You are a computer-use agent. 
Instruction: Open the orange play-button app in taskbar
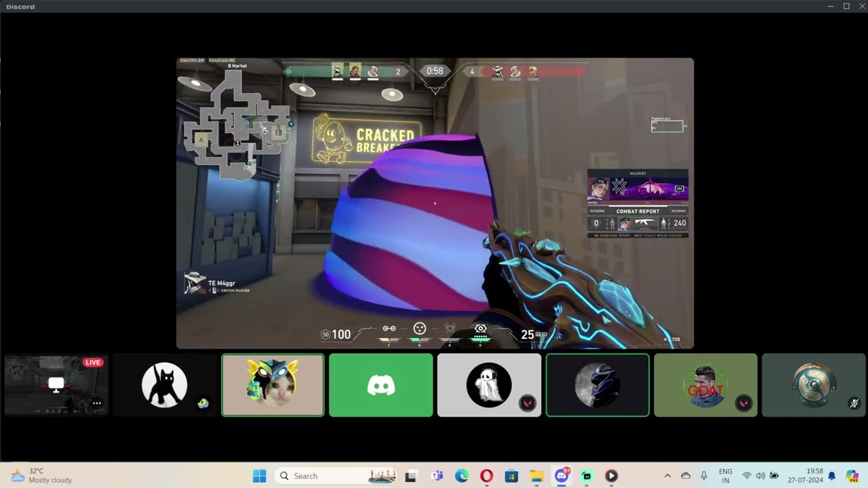(611, 476)
